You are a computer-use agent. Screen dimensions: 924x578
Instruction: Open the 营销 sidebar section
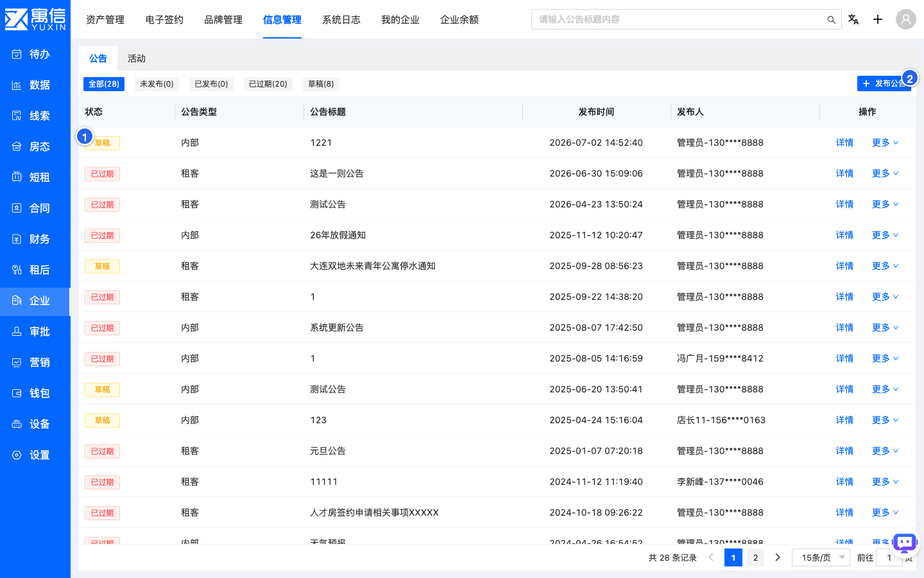pos(35,362)
